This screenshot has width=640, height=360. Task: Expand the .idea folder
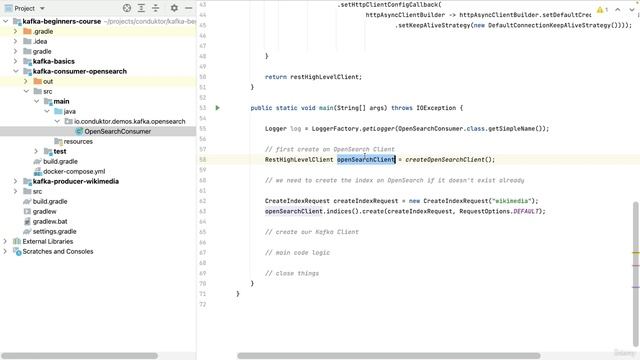pos(16,41)
